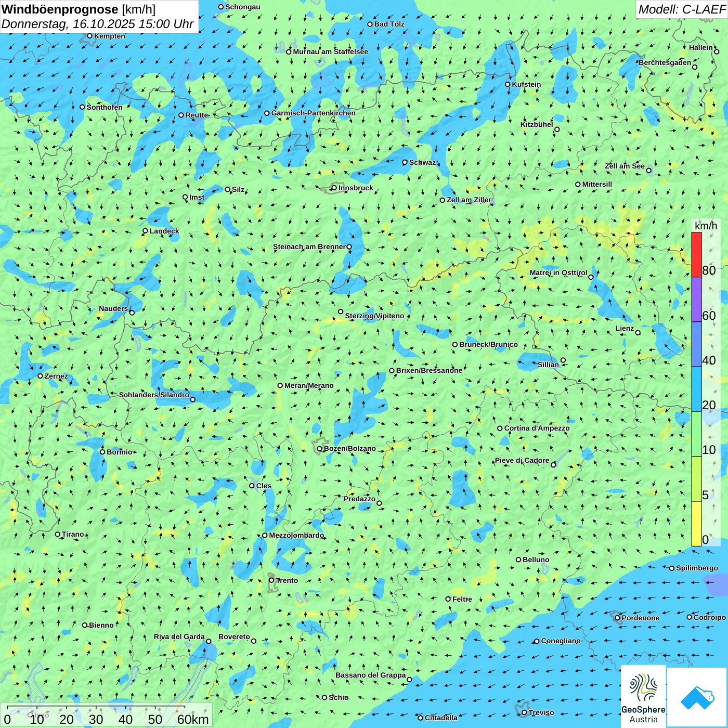
Task: Select the Trento city marker
Action: tap(271, 580)
